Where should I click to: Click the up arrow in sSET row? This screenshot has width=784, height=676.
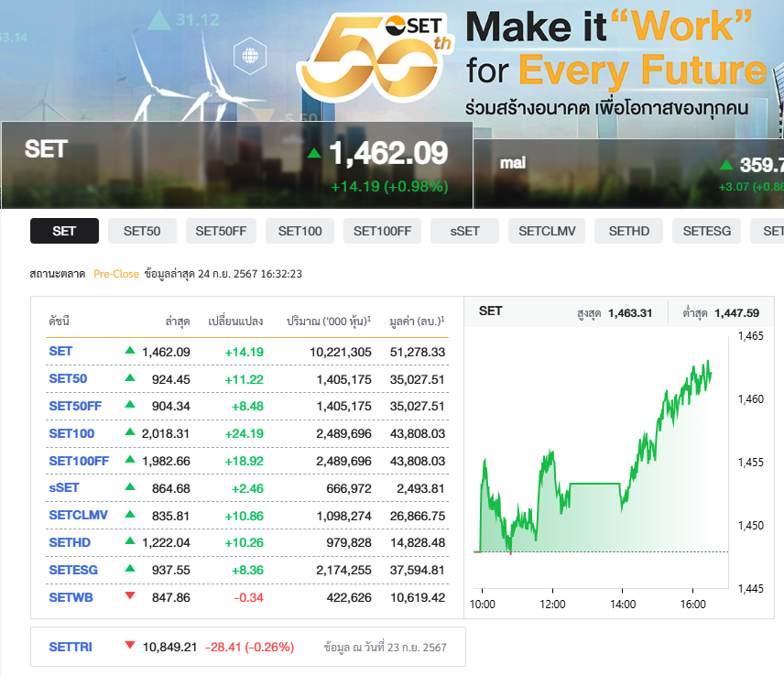tap(130, 486)
